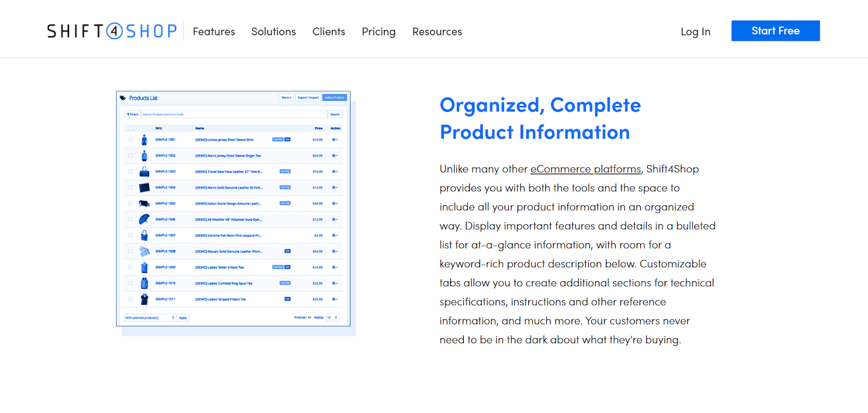Click the Sale badge on SAMPLE-1011
The height and width of the screenshot is (413, 868).
pyautogui.click(x=288, y=299)
